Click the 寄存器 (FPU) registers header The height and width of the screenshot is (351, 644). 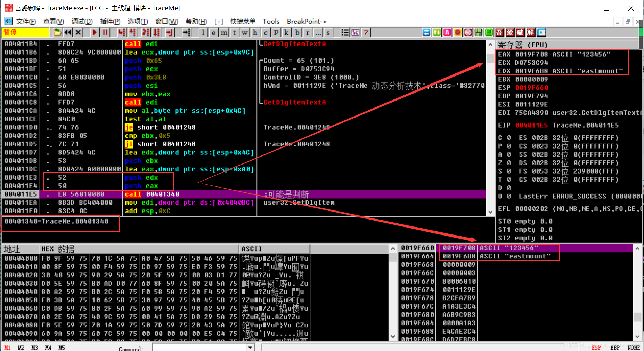[x=522, y=45]
